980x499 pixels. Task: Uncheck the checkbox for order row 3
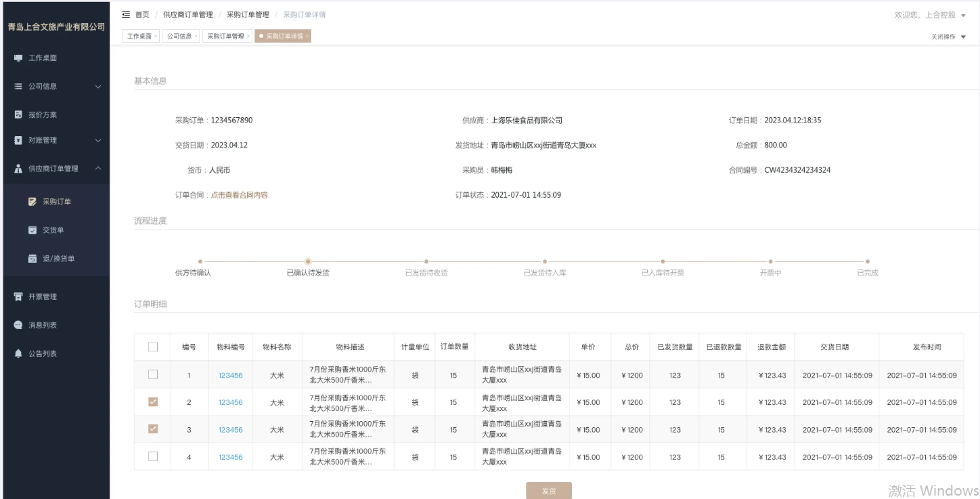tap(153, 429)
